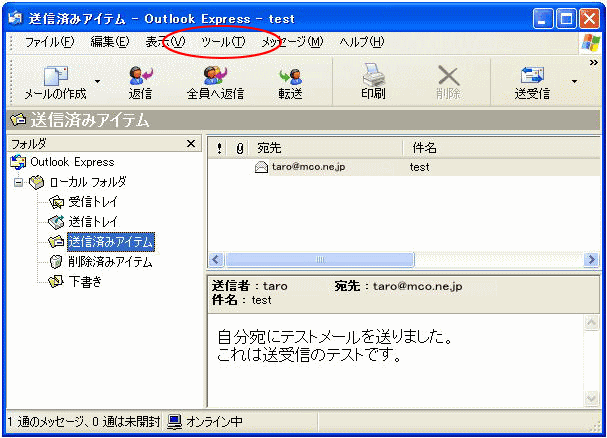Click the horizontal scrollbar thumb in message list
Screen dimensions: 607x438
click(320, 259)
